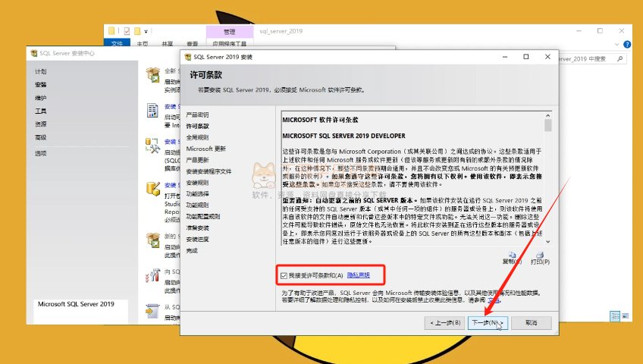The height and width of the screenshot is (364, 643).
Task: Click the 安装规则 step in setup wizard
Action: tap(197, 183)
